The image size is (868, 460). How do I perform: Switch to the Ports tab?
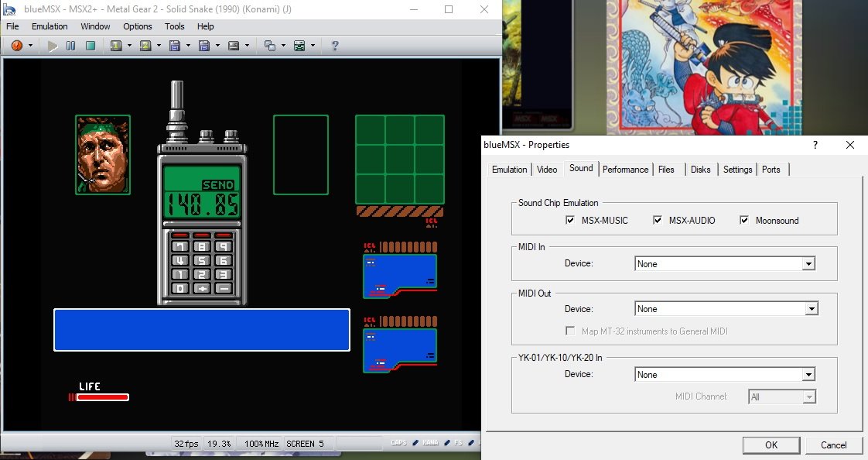tap(771, 170)
